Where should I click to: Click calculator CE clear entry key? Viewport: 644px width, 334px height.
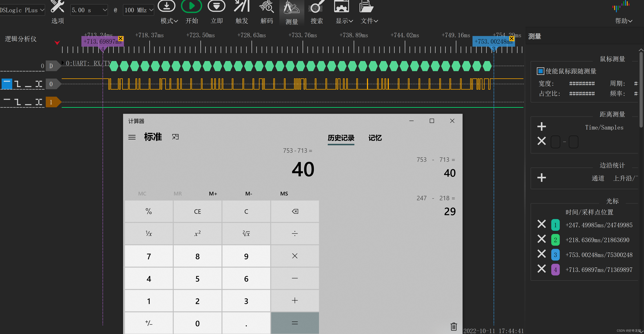pyautogui.click(x=198, y=211)
